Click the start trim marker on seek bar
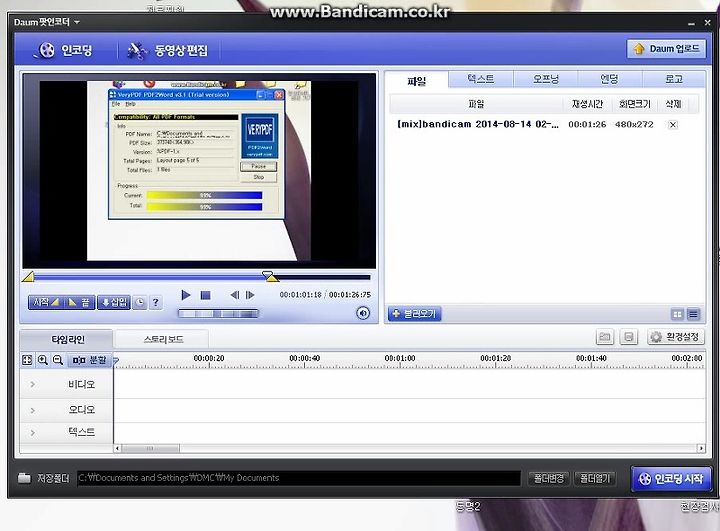 28,276
